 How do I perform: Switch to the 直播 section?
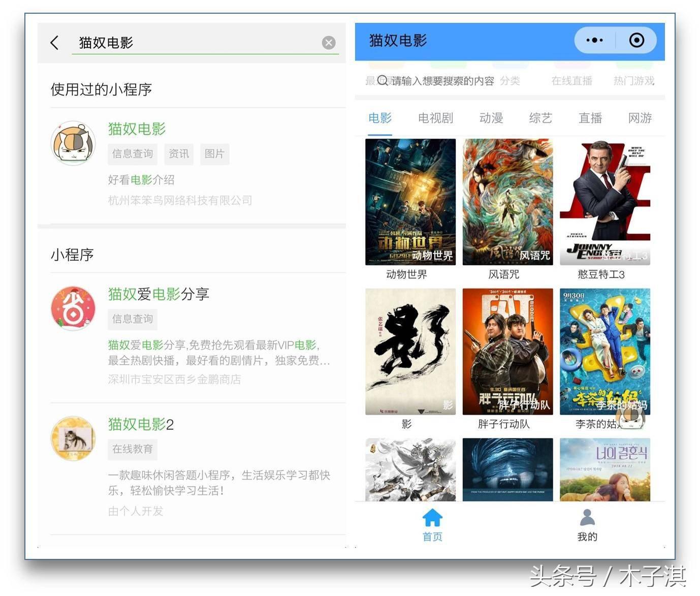click(x=590, y=118)
